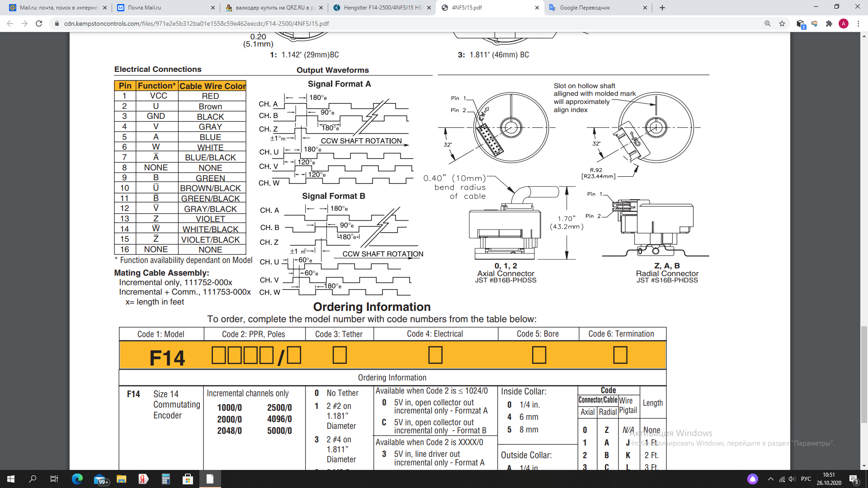Switch to the Hengstler F14-2500 tab

click(382, 8)
